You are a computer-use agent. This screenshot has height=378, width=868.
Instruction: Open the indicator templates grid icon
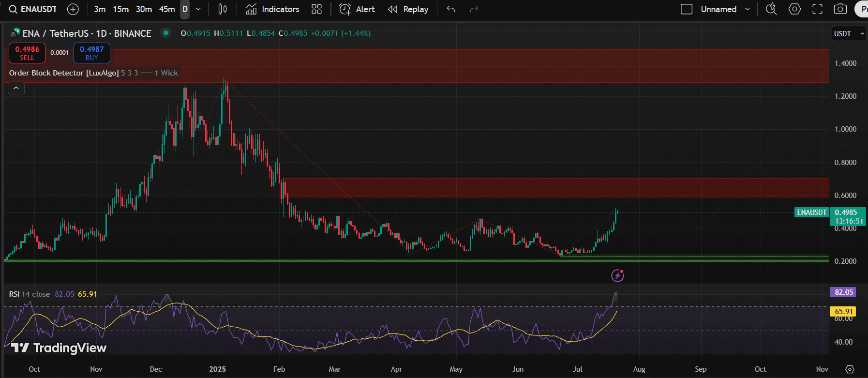(316, 9)
